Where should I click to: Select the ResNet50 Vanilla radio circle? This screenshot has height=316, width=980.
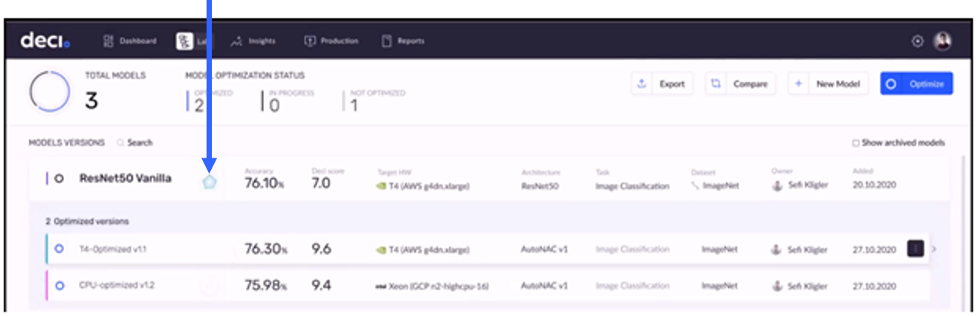(60, 179)
